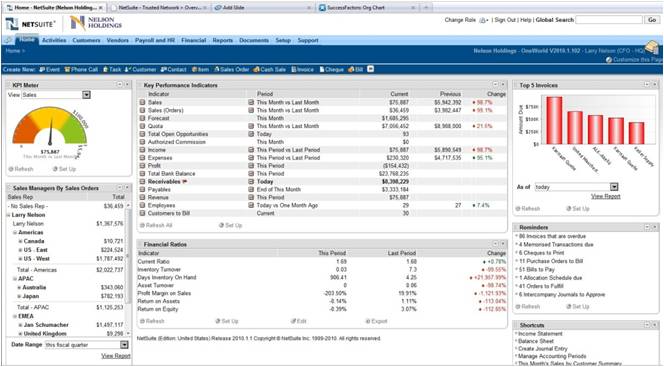Open the Date Range fiscal quarter dropdown
The image size is (664, 367).
point(124,345)
